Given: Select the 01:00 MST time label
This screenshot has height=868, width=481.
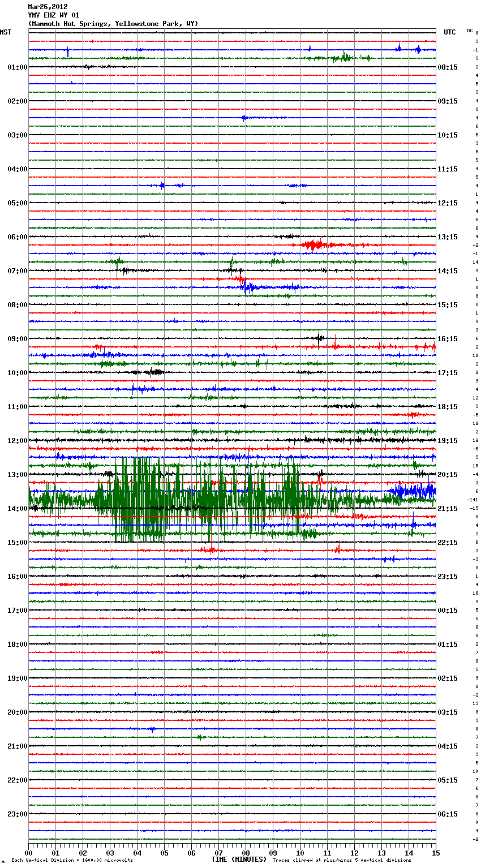Looking at the screenshot, I should coord(17,67).
